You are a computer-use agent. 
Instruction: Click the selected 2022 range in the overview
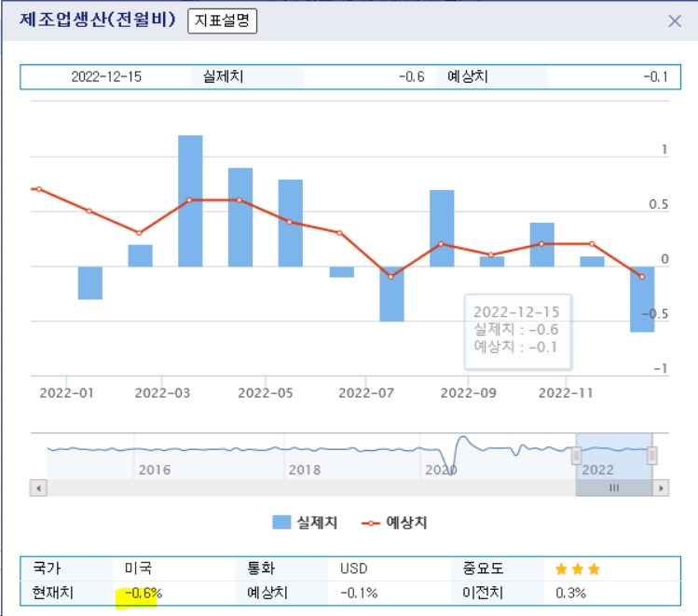614,457
